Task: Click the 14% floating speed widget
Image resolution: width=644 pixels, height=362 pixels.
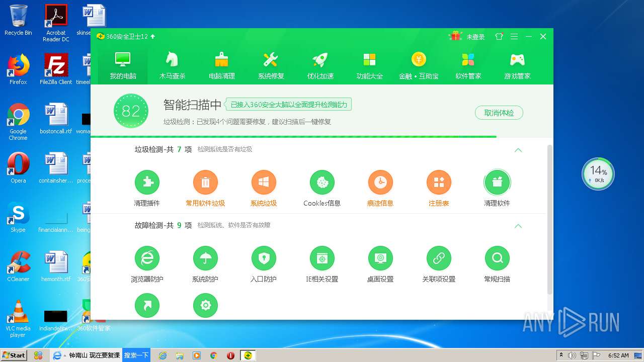Action: (x=598, y=174)
